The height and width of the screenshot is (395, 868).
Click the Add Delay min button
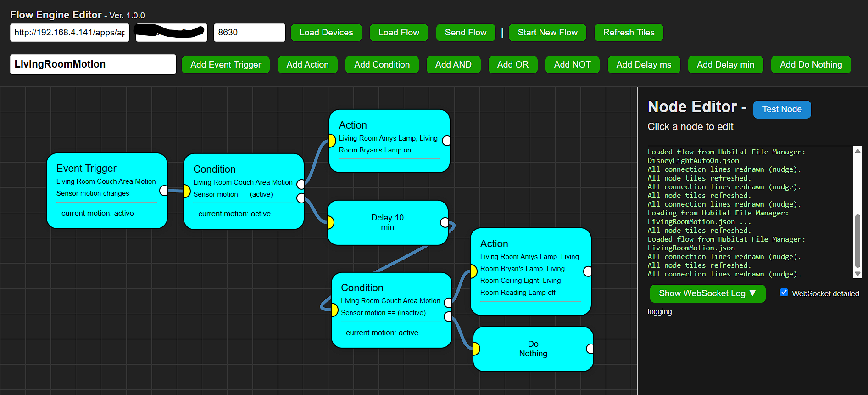pyautogui.click(x=725, y=65)
